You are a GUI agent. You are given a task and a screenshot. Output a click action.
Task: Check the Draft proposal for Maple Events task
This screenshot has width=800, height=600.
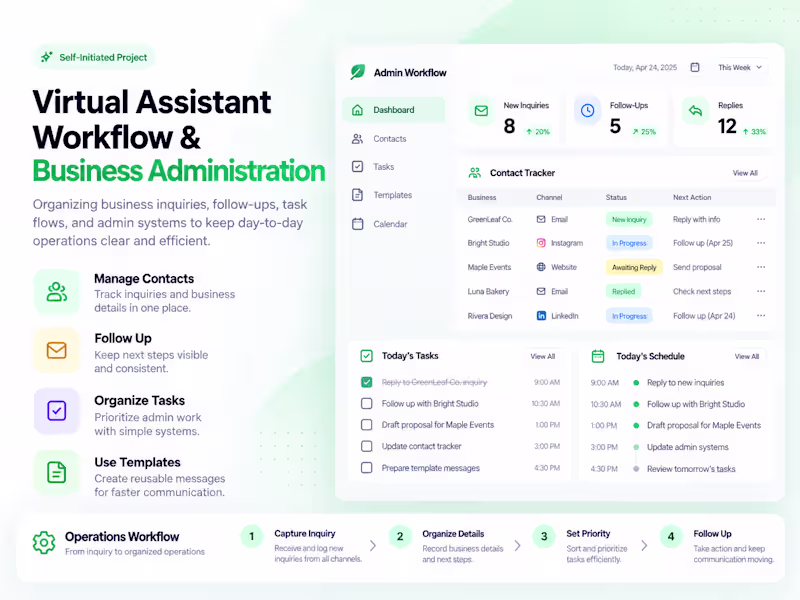coord(366,424)
